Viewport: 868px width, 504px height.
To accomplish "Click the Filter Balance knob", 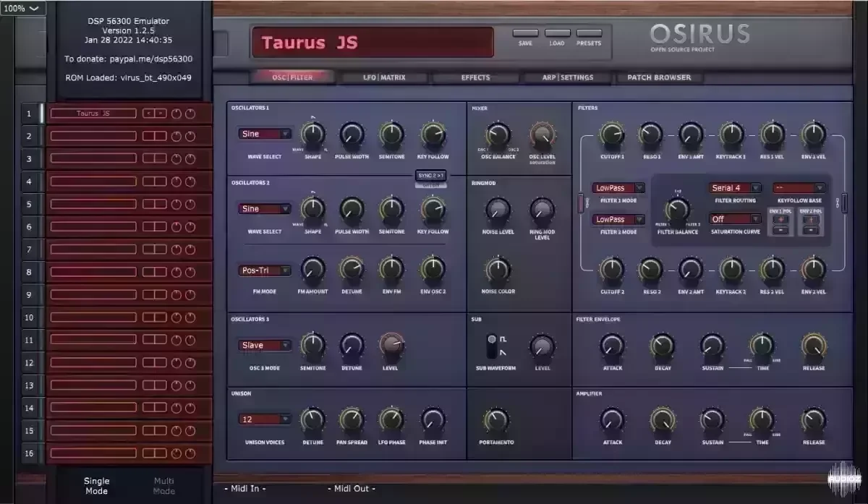I will (x=677, y=210).
